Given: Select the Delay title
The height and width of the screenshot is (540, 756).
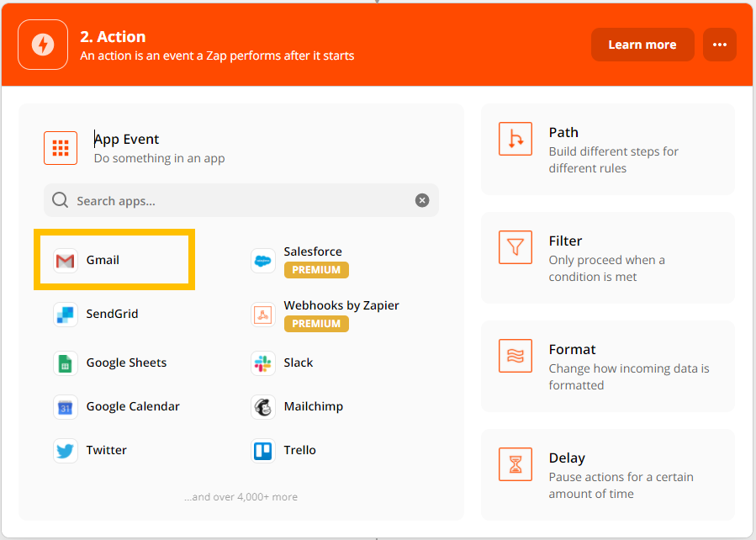Looking at the screenshot, I should [x=567, y=458].
